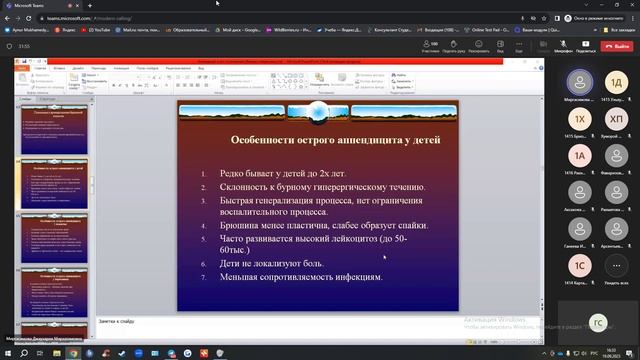
Task: Open the Windows notification center
Action: point(630,353)
